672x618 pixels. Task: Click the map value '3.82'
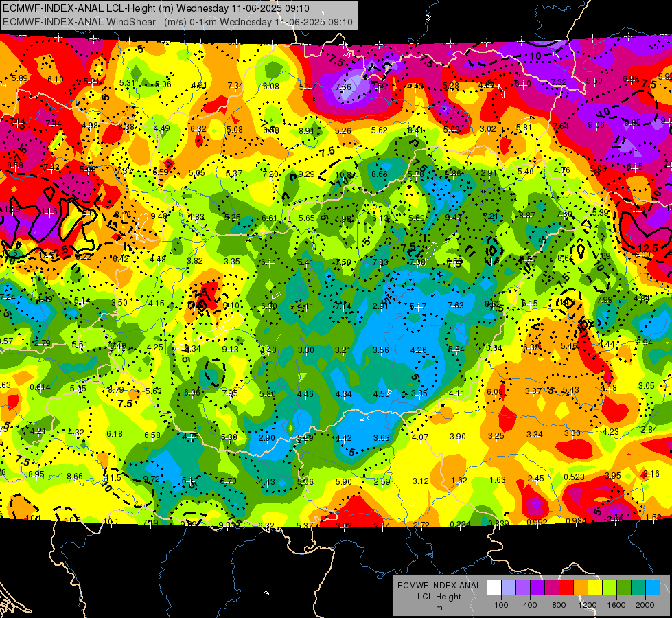coord(195,261)
